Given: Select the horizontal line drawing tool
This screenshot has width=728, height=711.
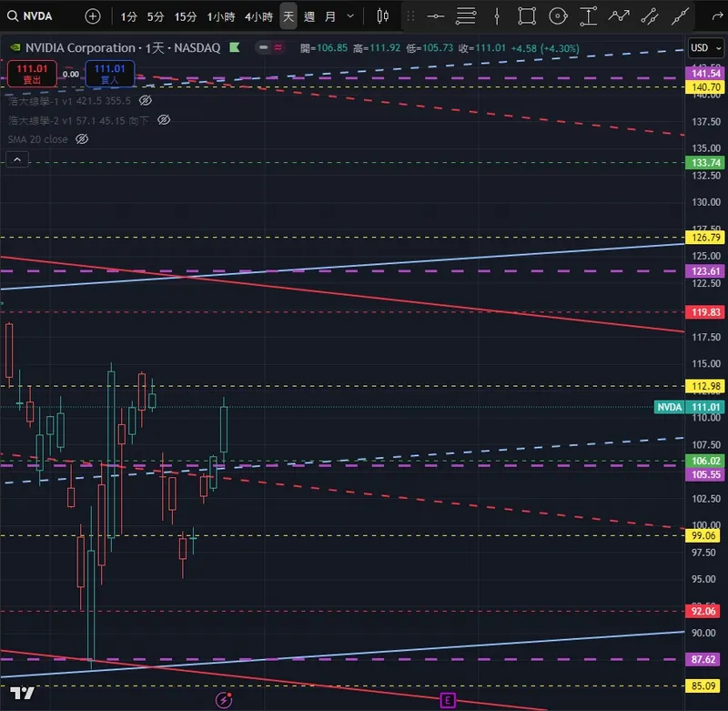Looking at the screenshot, I should coord(436,16).
